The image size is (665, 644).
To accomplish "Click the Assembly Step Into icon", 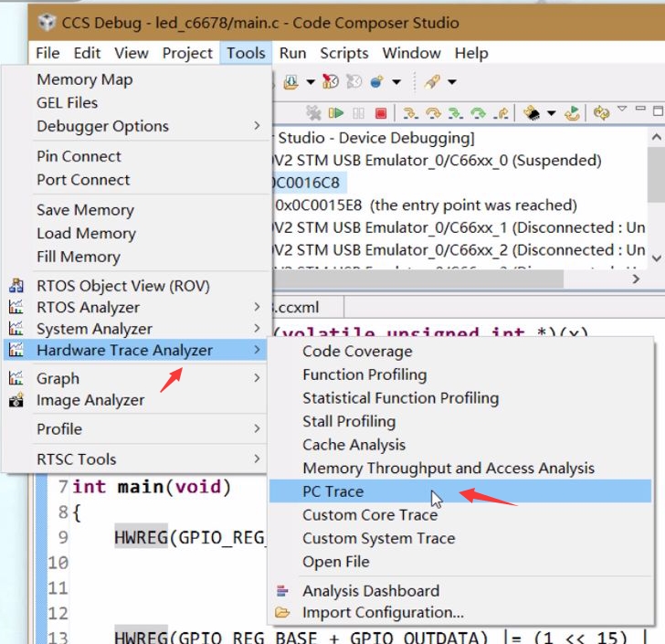I will point(456,113).
